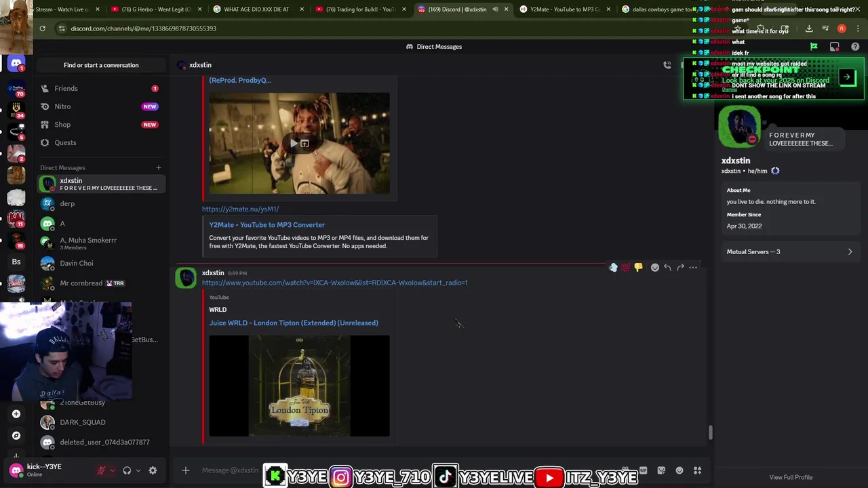Reload the browser page
Viewport: 868px width, 488px height.
coord(42,28)
